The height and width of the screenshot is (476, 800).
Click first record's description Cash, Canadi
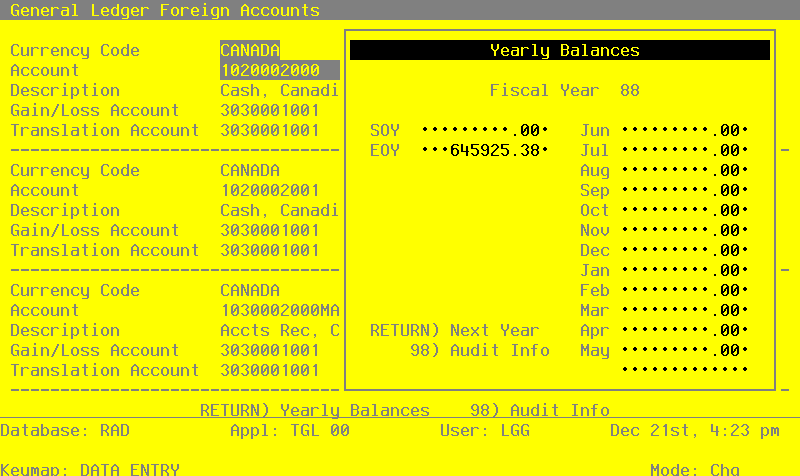(x=280, y=90)
